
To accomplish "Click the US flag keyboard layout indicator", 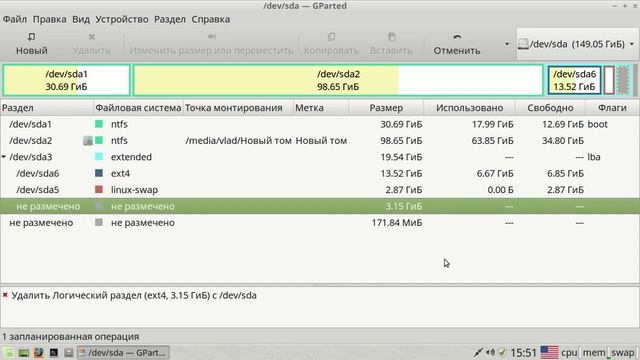I will point(549,352).
